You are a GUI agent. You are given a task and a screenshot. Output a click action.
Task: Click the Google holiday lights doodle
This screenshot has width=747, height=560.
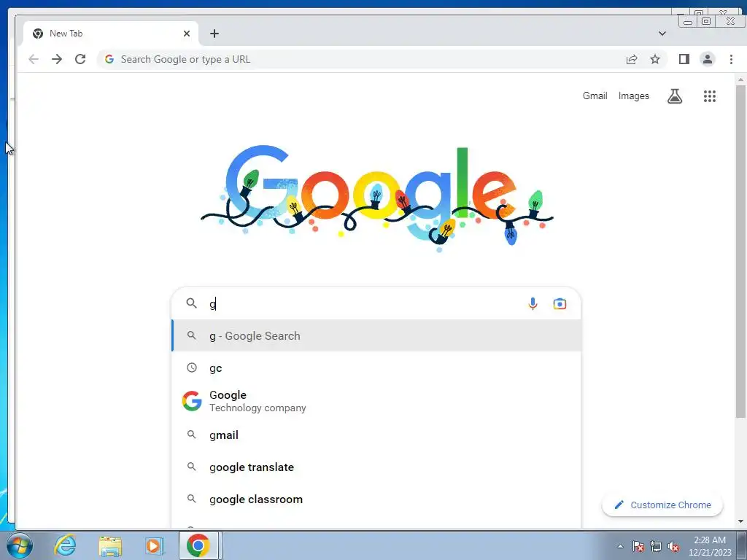[x=377, y=198]
